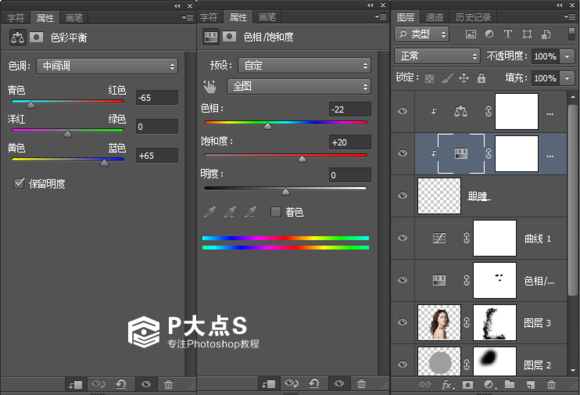The width and height of the screenshot is (580, 395).
Task: Click link layers icon at Layers panel bottom
Action: point(425,385)
